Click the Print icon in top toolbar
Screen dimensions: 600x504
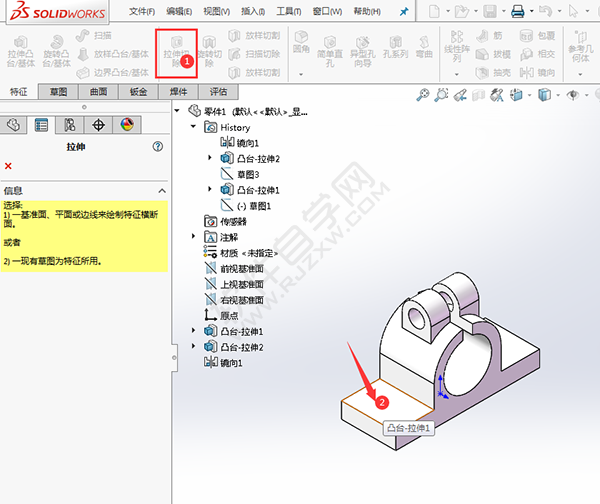518,11
